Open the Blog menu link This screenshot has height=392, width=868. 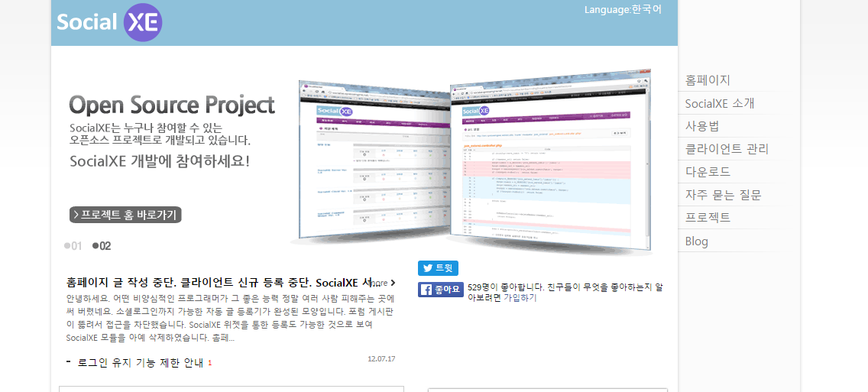697,241
